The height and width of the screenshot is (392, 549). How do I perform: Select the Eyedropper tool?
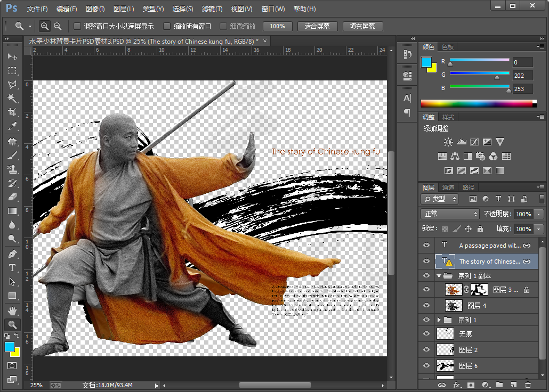tap(12, 127)
